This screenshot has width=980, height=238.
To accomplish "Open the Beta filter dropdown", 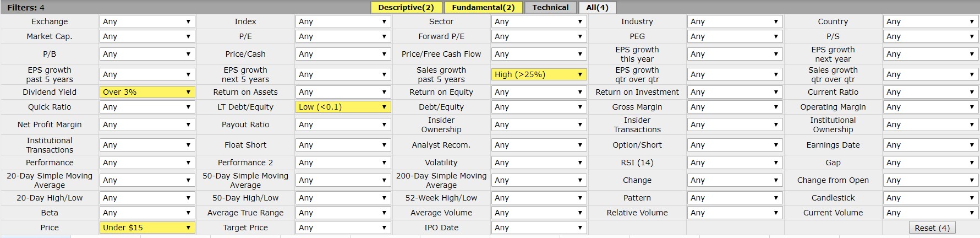I will pyautogui.click(x=147, y=213).
